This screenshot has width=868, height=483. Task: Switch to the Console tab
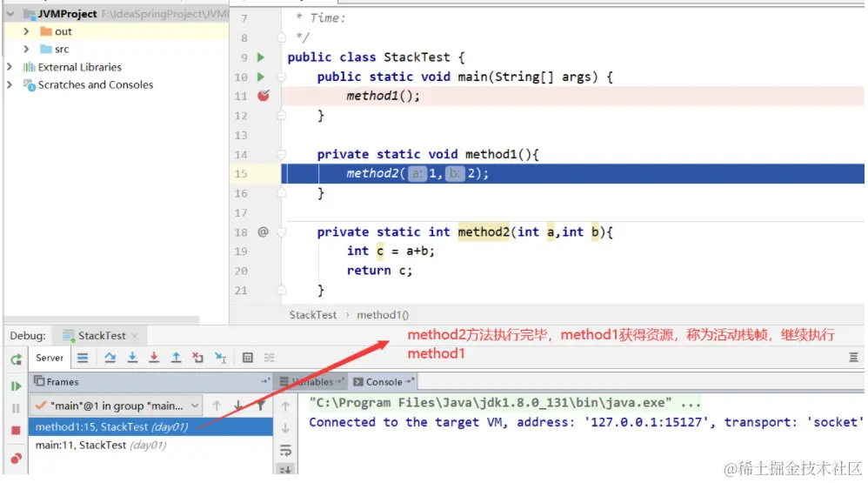pos(384,382)
